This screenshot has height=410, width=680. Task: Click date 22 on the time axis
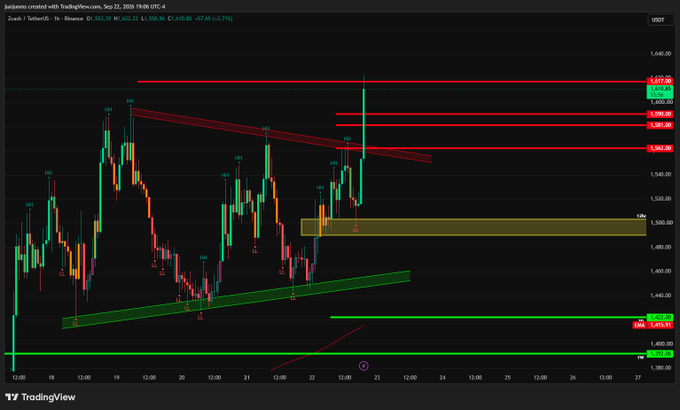[x=312, y=377]
